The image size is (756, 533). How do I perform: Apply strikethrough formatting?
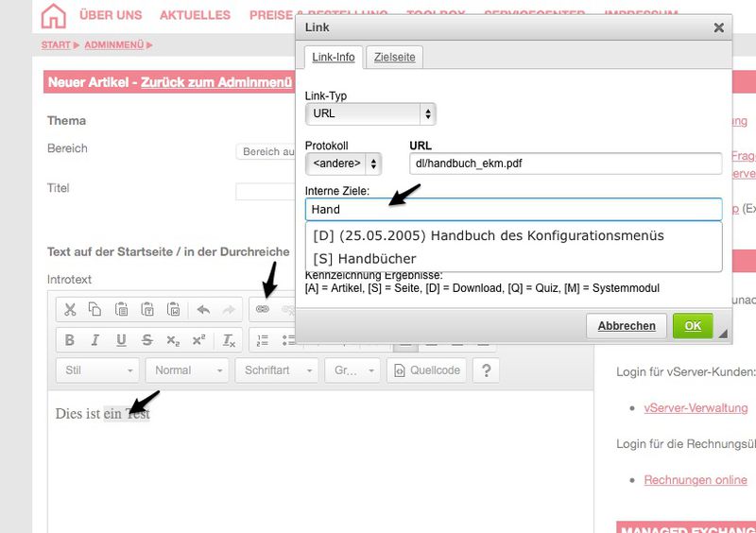tap(146, 340)
